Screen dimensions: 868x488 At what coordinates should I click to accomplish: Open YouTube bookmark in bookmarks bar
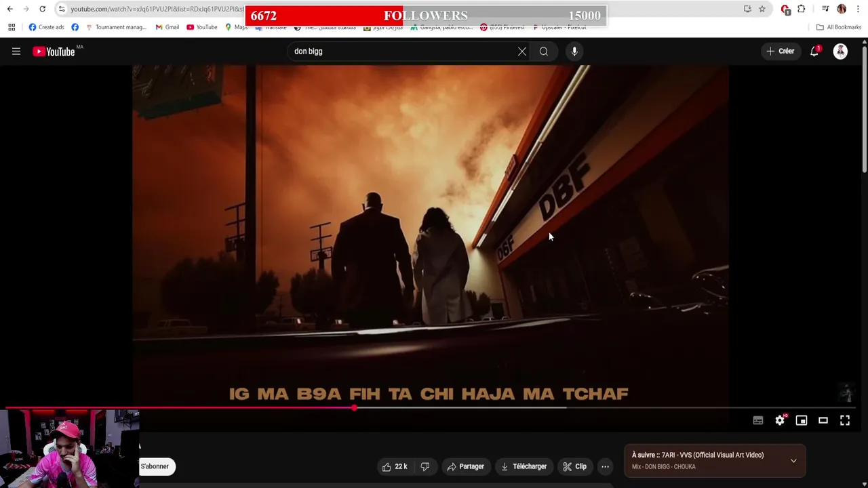201,27
